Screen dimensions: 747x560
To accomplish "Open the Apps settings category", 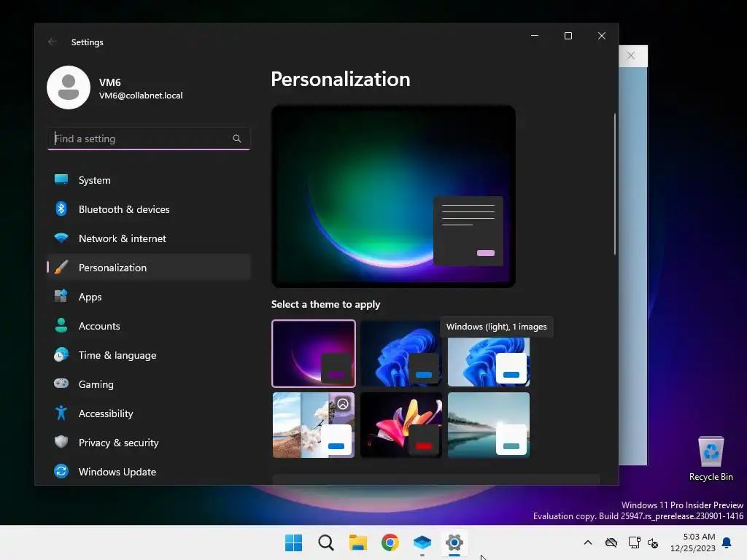I will pos(149,297).
